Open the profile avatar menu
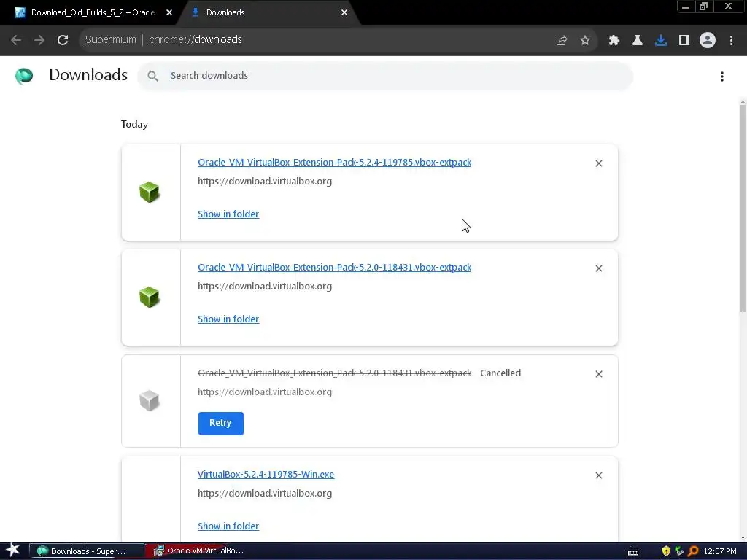Viewport: 747px width, 560px height. [x=708, y=41]
